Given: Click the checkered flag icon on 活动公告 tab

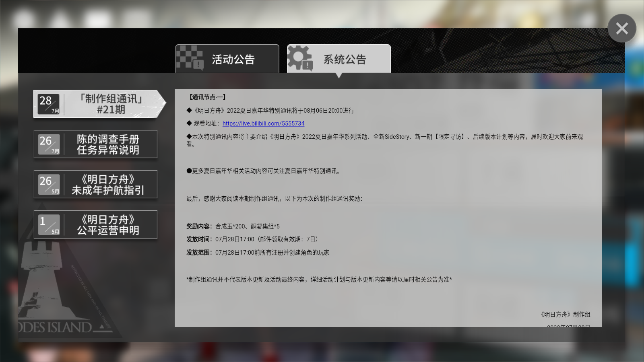Looking at the screenshot, I should click(190, 58).
